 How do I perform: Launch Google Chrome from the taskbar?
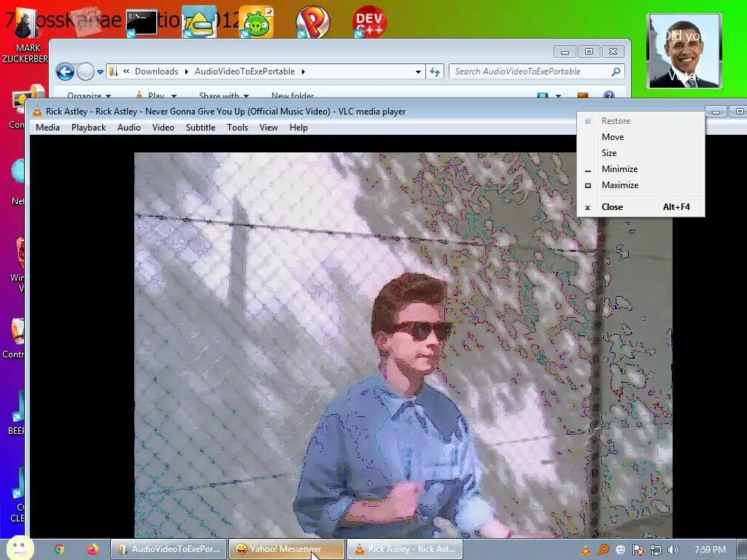click(59, 549)
